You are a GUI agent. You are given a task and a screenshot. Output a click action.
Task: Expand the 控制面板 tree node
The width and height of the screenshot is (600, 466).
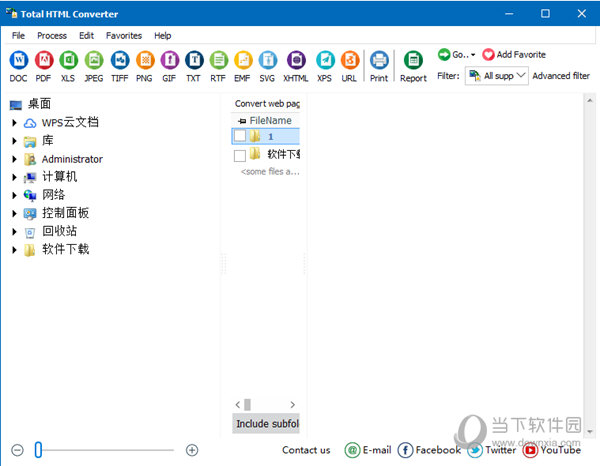[x=14, y=213]
